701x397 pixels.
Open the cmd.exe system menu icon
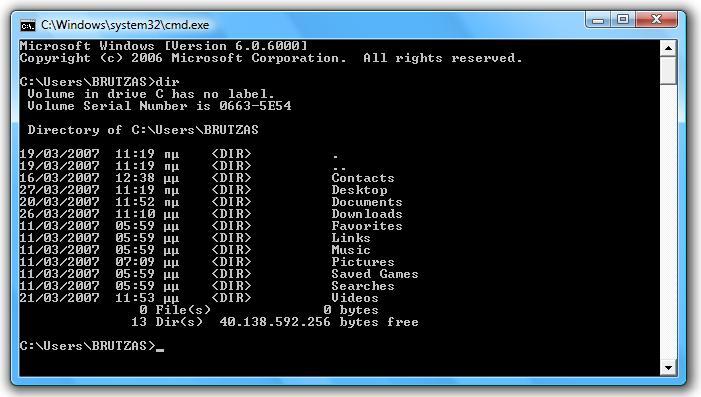point(28,25)
